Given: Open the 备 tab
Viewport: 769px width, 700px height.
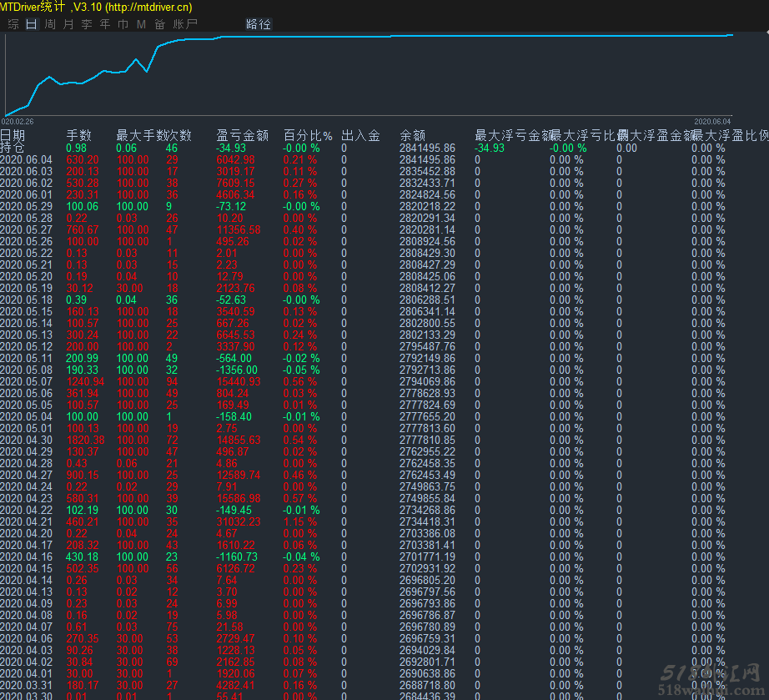Looking at the screenshot, I should coord(159,24).
